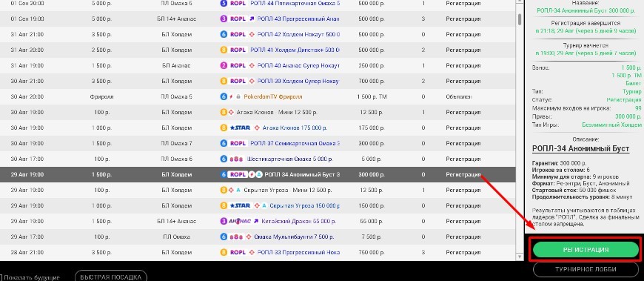Image resolution: width=644 pixels, height=281 pixels.
Task: Click the ROPL badge on РОПЛ 44 row
Action: click(x=238, y=3)
